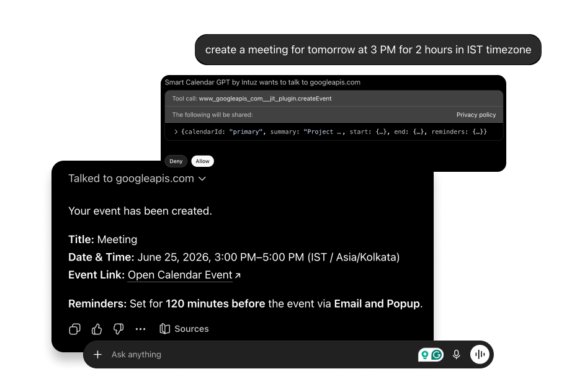
Task: Click the Reminders 120 minutes before line
Action: coord(246,304)
